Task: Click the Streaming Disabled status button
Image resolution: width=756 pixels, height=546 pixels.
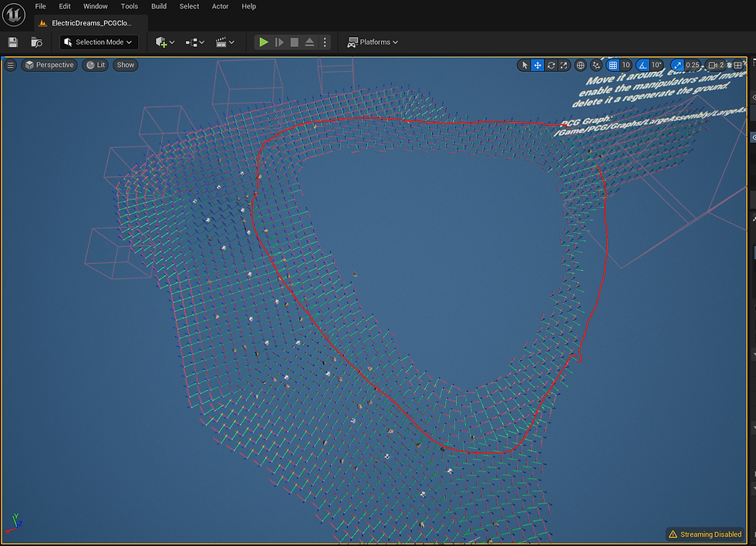Action: 705,534
